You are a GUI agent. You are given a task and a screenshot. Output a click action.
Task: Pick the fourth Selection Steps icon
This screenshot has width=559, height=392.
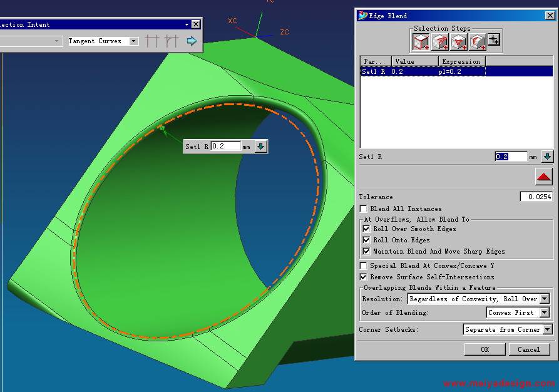[478, 42]
